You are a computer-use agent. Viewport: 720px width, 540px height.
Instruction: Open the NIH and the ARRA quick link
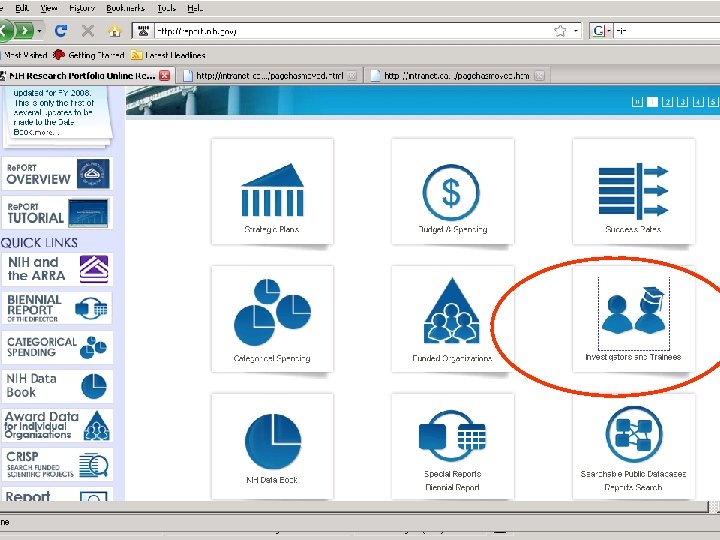click(x=57, y=269)
